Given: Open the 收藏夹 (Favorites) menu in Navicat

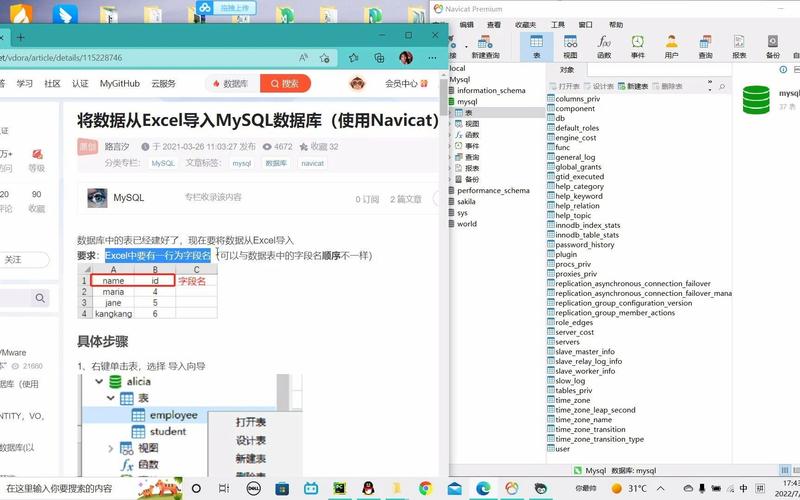Looking at the screenshot, I should click(526, 24).
